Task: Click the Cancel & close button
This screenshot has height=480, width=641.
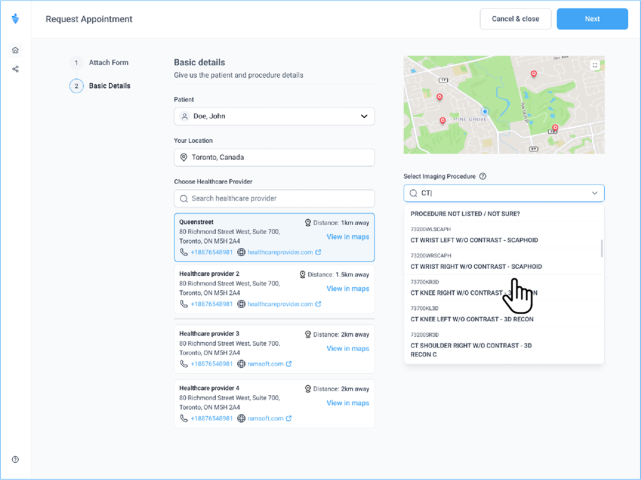Action: (515, 19)
